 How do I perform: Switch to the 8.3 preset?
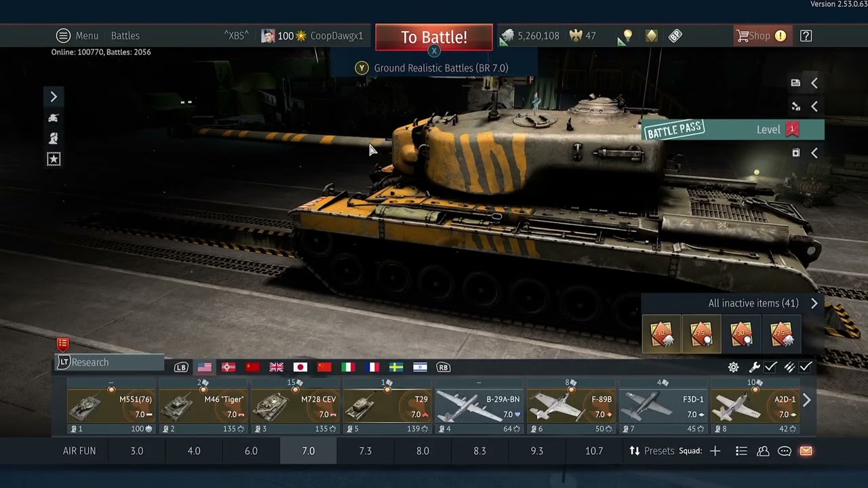[479, 451]
